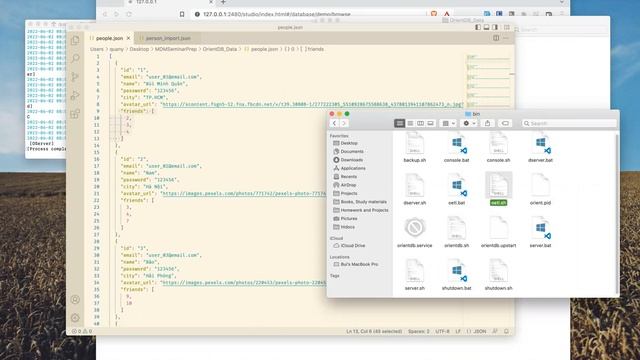Screen dimensions: 640x360
Task: Select the dserver.bat file
Action: (x=540, y=148)
